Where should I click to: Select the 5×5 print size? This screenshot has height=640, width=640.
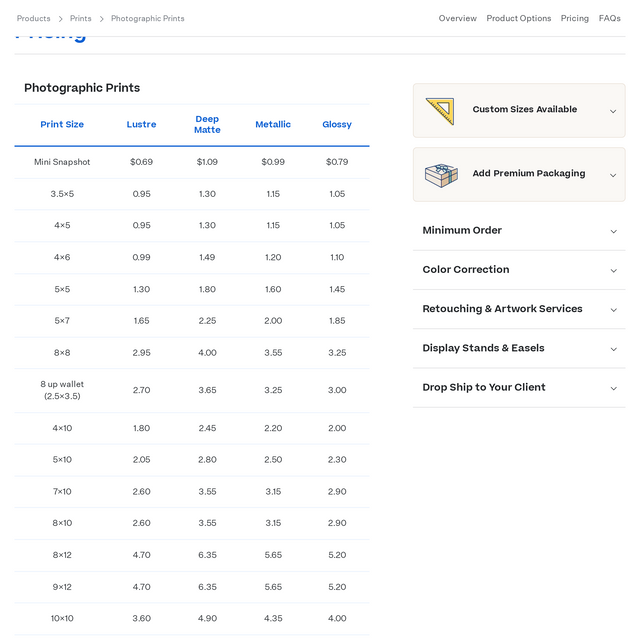click(62, 289)
